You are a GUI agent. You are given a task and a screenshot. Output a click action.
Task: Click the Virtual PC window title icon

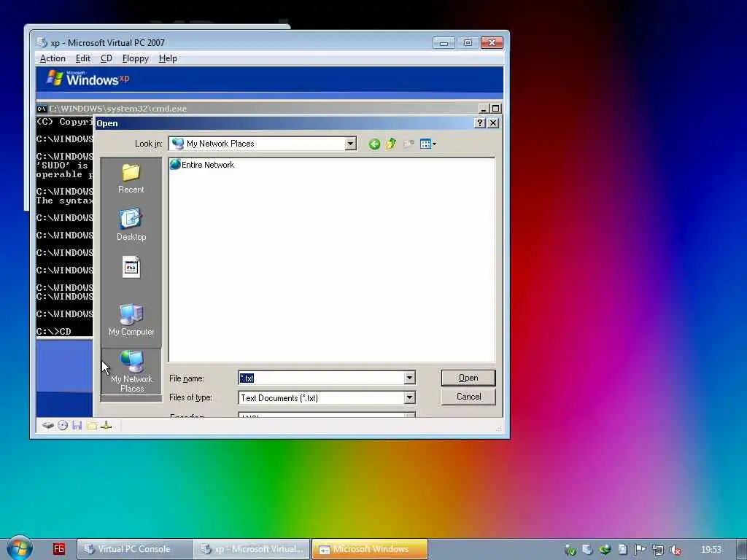tap(42, 42)
